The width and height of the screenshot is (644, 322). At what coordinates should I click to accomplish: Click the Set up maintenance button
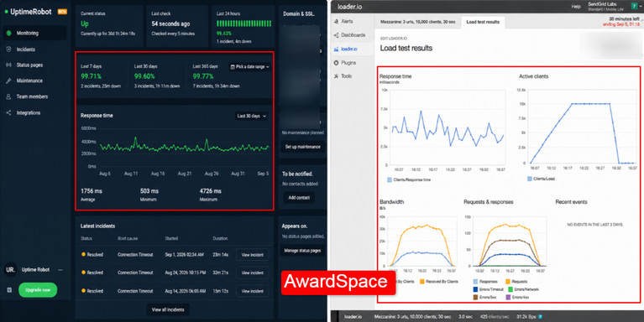pyautogui.click(x=303, y=147)
